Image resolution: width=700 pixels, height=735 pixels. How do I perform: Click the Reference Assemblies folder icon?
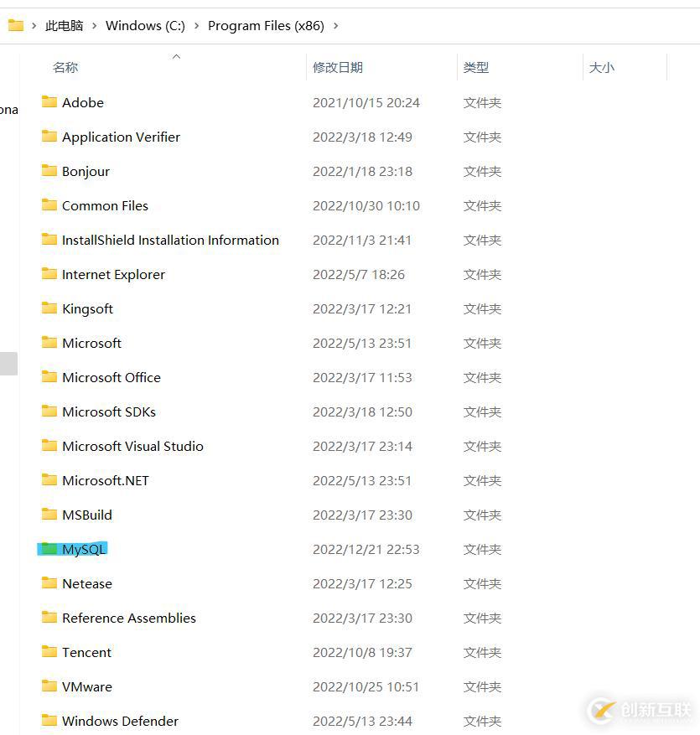49,618
